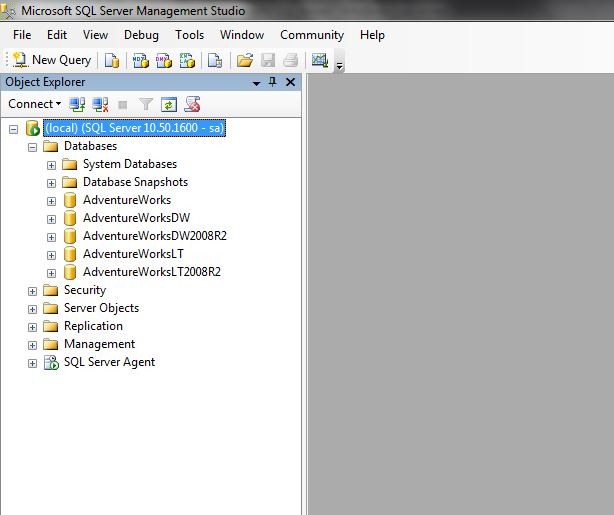
Task: Click the Refresh icon in Object Explorer
Action: point(169,105)
